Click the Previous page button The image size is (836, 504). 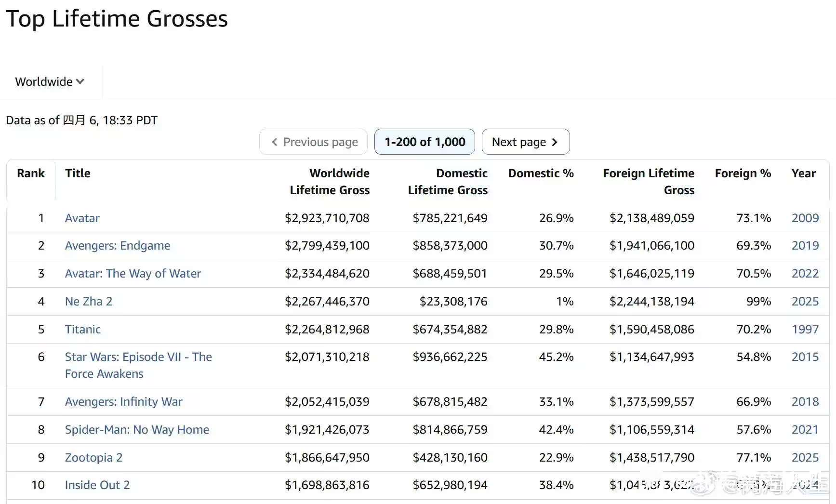click(x=314, y=142)
